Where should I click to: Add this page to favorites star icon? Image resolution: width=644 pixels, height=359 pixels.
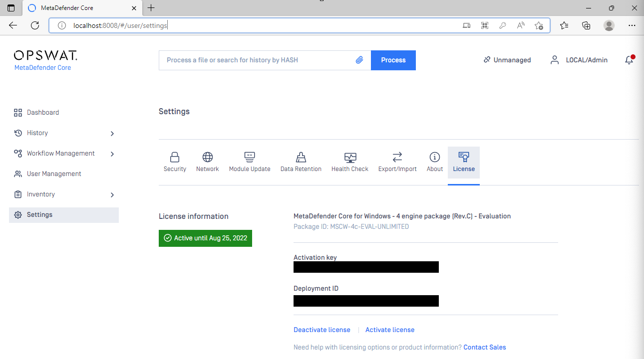[539, 25]
